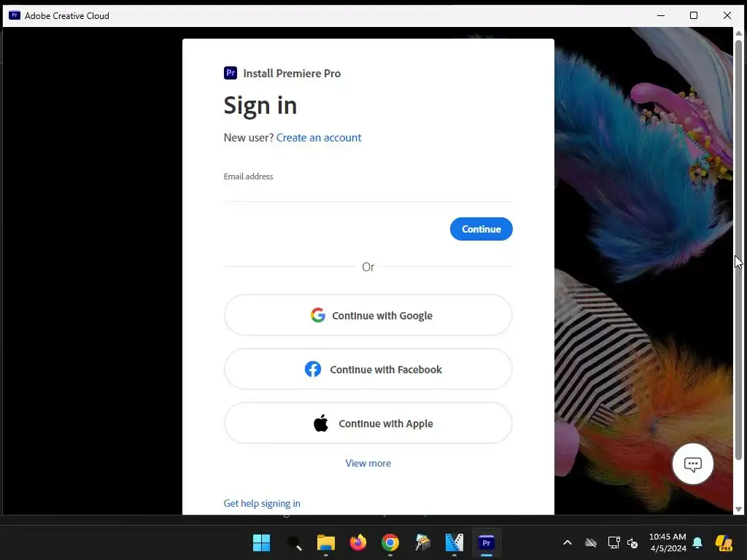Open taskbar Search
The image size is (747, 560).
tap(294, 542)
